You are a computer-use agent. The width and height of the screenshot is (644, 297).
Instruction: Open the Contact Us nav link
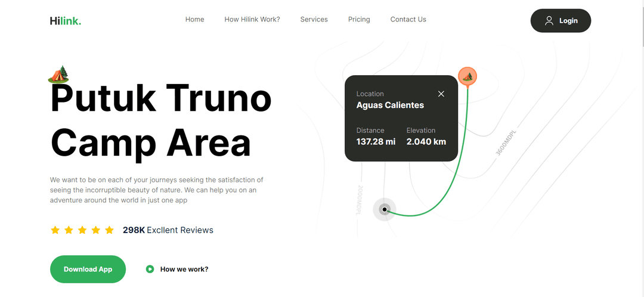point(408,19)
